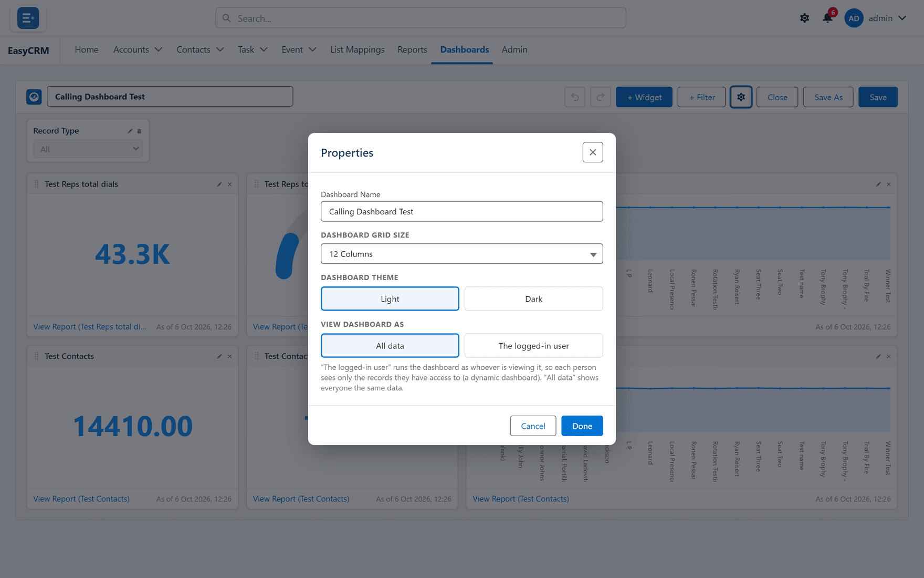Click the Dashboard Name field in dialog
Screen dimensions: 924x578
[x=462, y=212]
